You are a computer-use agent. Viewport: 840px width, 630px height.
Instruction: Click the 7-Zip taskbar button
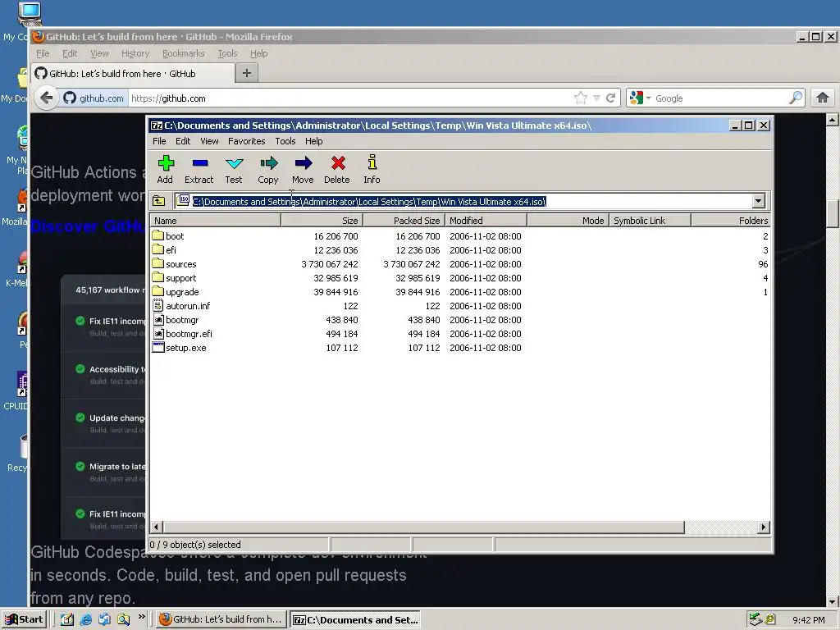tap(354, 620)
